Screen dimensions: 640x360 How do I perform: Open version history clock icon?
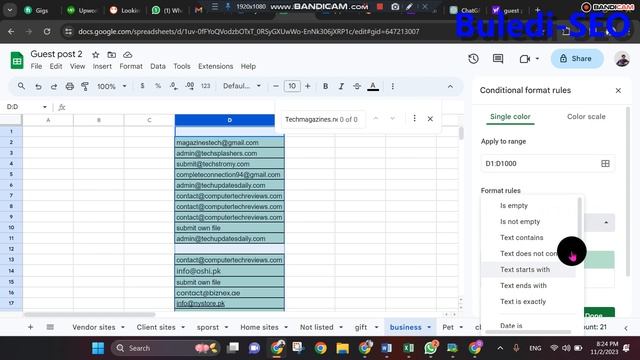[473, 59]
